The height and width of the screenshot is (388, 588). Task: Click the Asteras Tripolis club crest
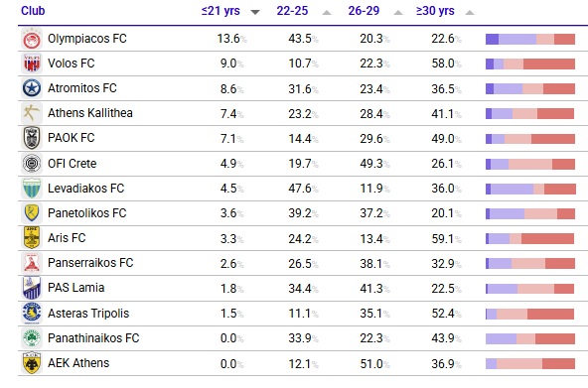point(32,314)
